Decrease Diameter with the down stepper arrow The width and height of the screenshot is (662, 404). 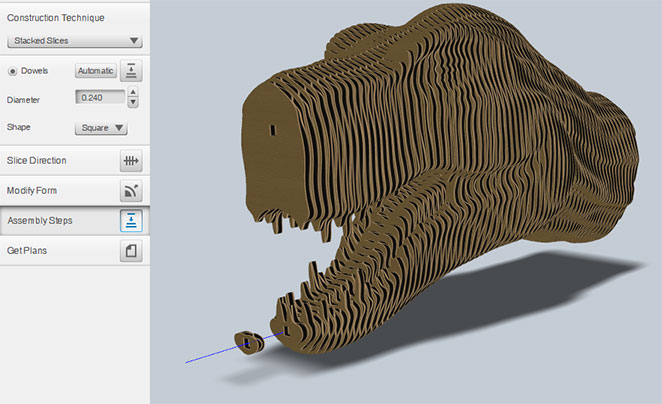point(133,102)
